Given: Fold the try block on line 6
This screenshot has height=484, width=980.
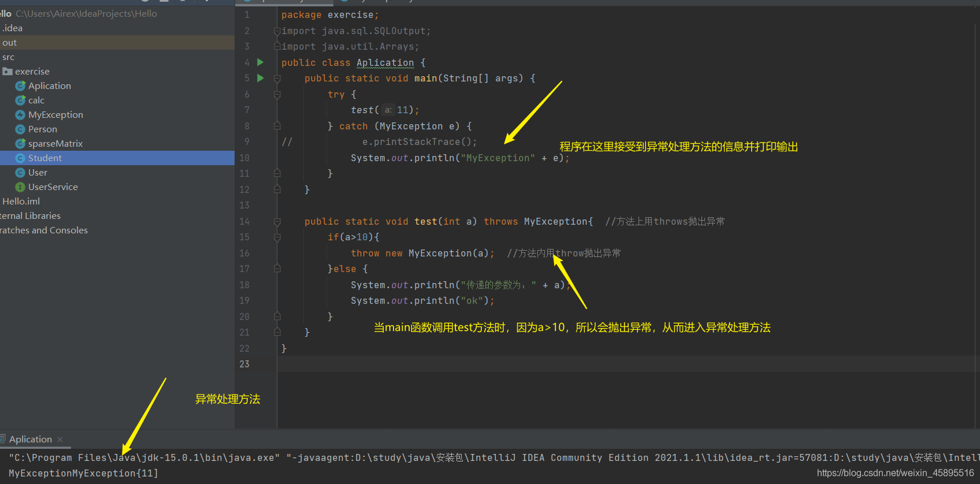Looking at the screenshot, I should (277, 94).
